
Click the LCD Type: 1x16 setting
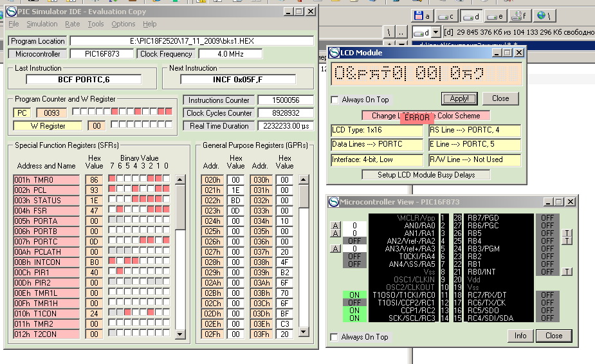377,130
